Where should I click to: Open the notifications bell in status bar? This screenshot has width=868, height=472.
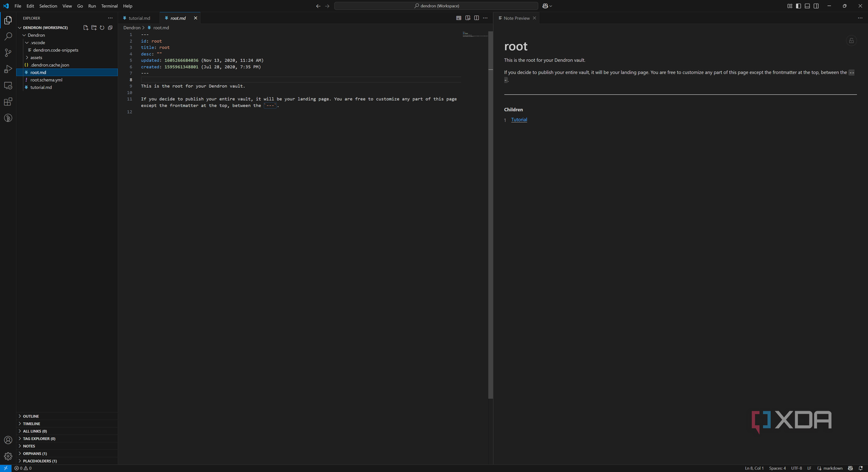[x=860, y=468]
